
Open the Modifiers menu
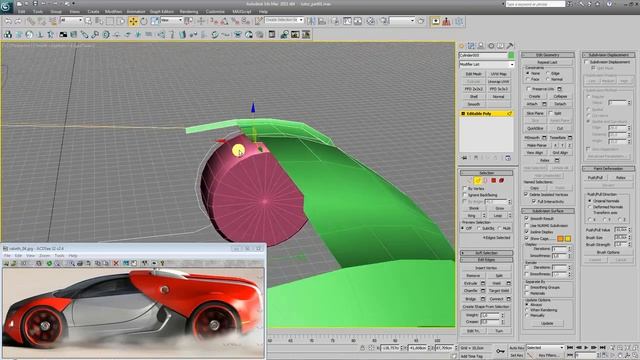(x=113, y=12)
